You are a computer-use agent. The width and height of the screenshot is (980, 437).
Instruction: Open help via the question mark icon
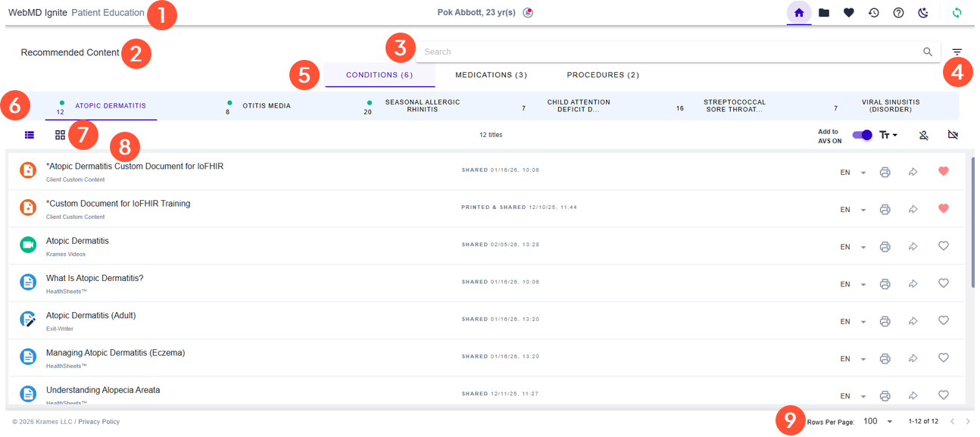pos(898,12)
